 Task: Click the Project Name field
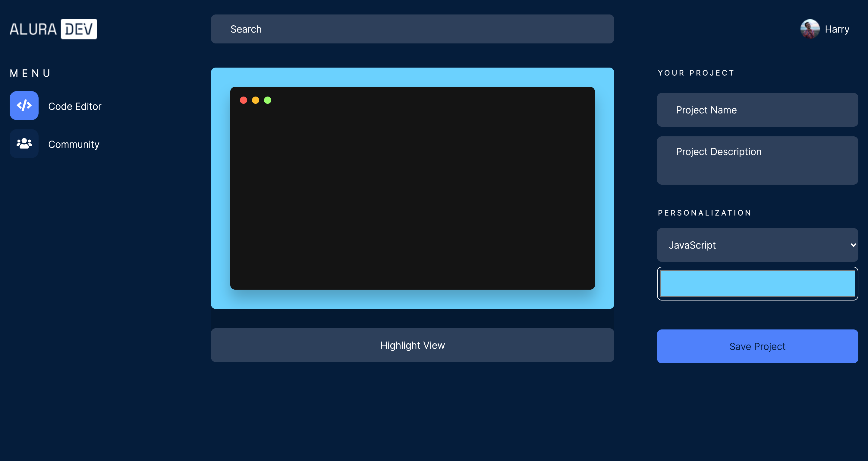point(757,110)
